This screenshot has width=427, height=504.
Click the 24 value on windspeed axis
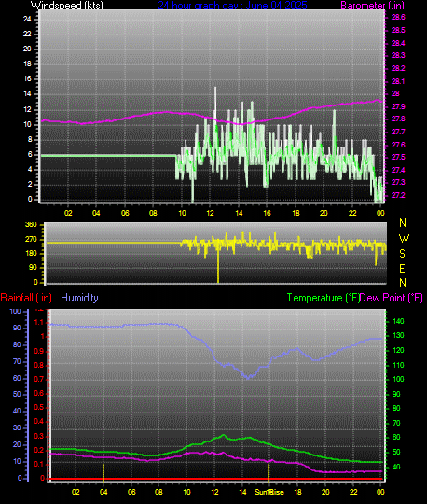(x=27, y=19)
